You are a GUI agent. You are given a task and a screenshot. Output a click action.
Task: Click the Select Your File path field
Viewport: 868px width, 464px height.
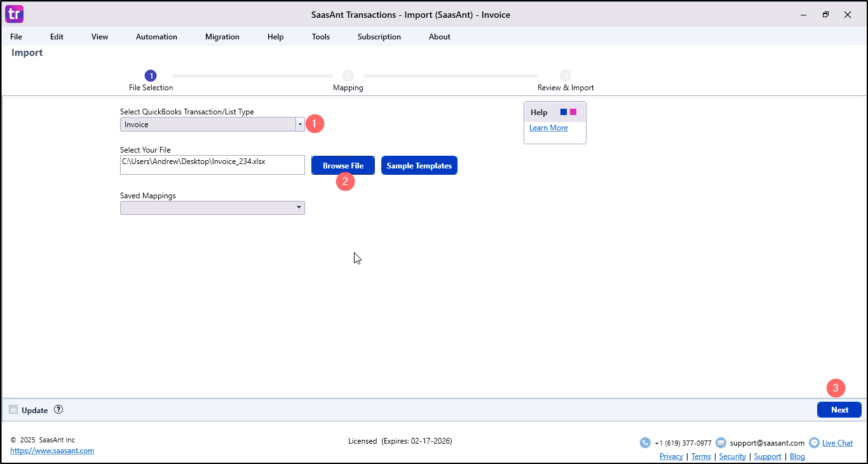[212, 165]
